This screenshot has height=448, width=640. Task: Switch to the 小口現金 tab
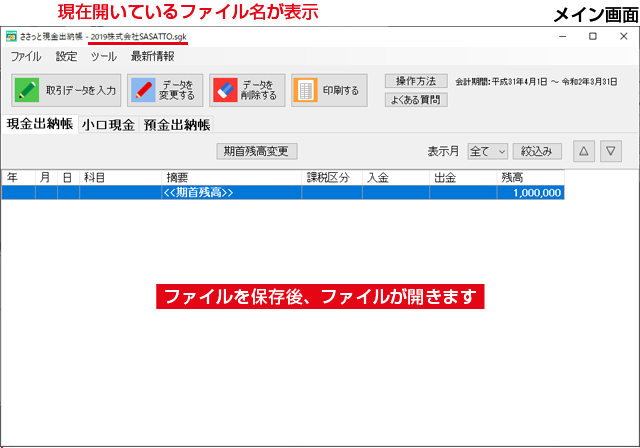(x=108, y=125)
